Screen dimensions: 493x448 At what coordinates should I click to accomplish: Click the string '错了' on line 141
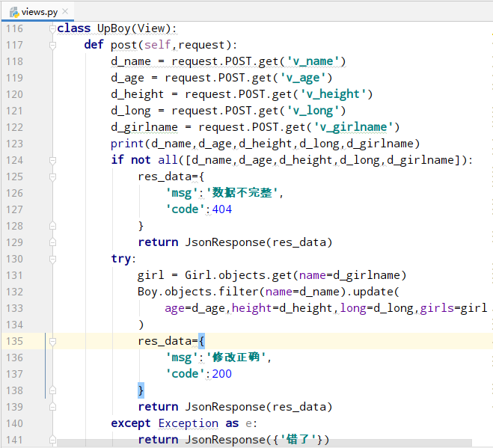[x=298, y=440]
